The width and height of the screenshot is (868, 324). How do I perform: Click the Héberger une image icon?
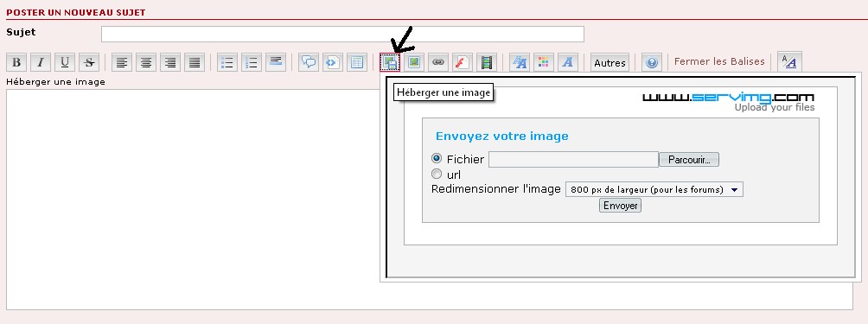pos(390,62)
